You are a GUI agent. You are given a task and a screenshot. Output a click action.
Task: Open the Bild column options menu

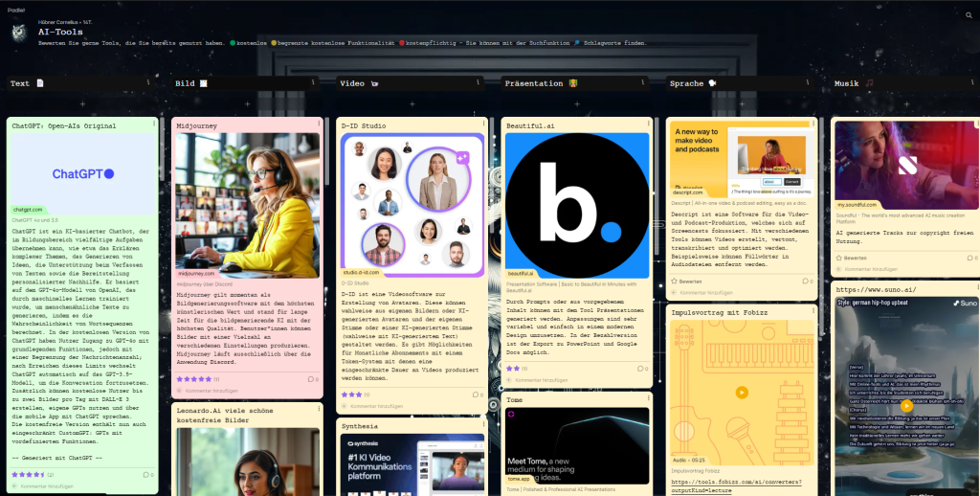point(313,82)
